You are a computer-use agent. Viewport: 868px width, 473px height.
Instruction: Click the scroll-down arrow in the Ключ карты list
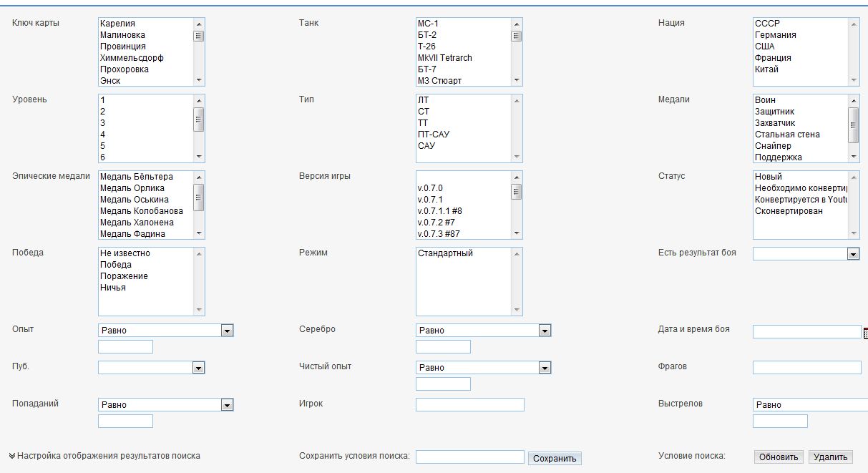199,81
